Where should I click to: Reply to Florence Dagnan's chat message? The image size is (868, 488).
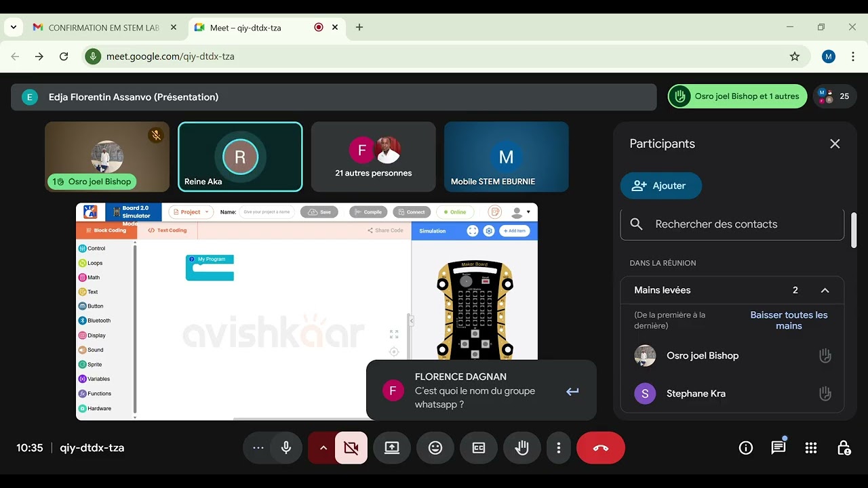(x=572, y=391)
